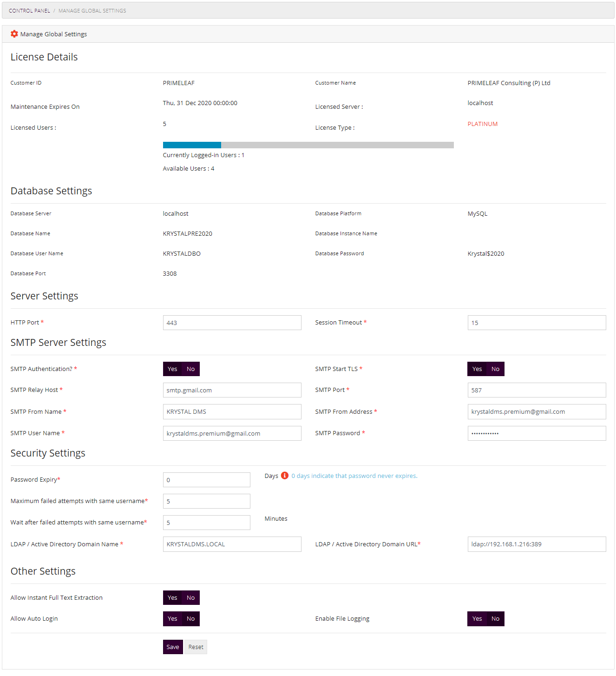Click the Reset button
The image size is (616, 676).
tap(196, 647)
